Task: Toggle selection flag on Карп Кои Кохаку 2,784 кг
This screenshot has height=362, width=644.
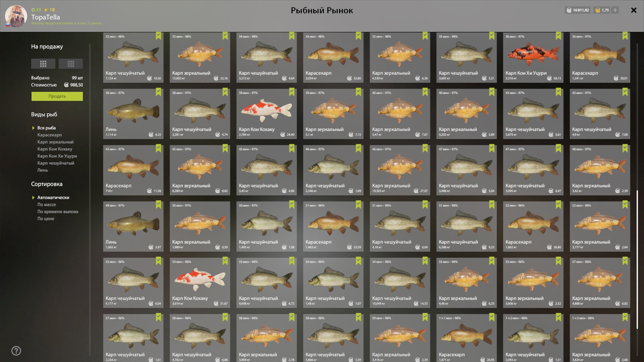Action: (292, 92)
